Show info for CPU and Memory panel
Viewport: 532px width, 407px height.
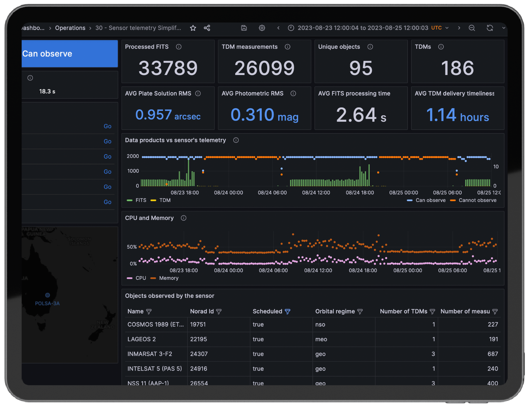pyautogui.click(x=184, y=218)
